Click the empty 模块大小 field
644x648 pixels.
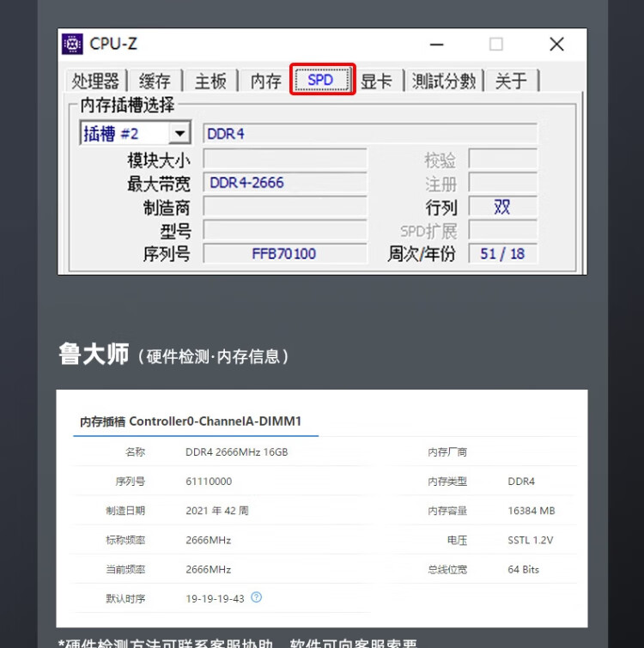pos(284,160)
